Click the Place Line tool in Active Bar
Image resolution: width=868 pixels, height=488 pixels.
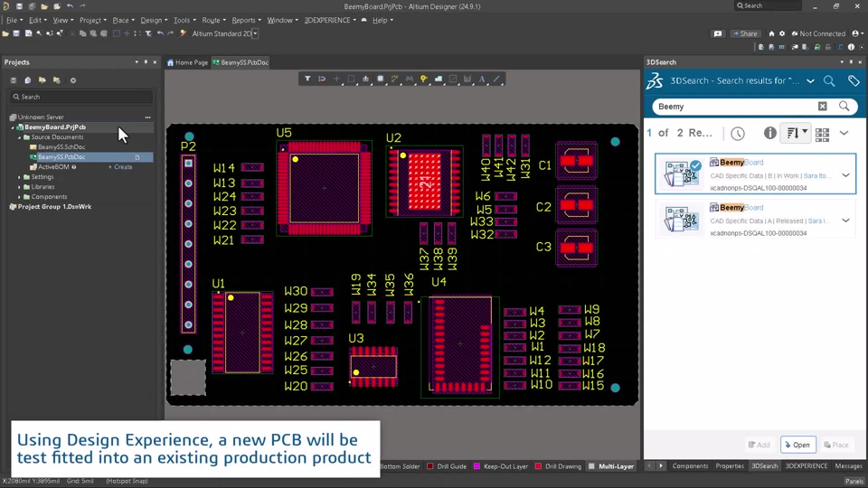pyautogui.click(x=496, y=80)
